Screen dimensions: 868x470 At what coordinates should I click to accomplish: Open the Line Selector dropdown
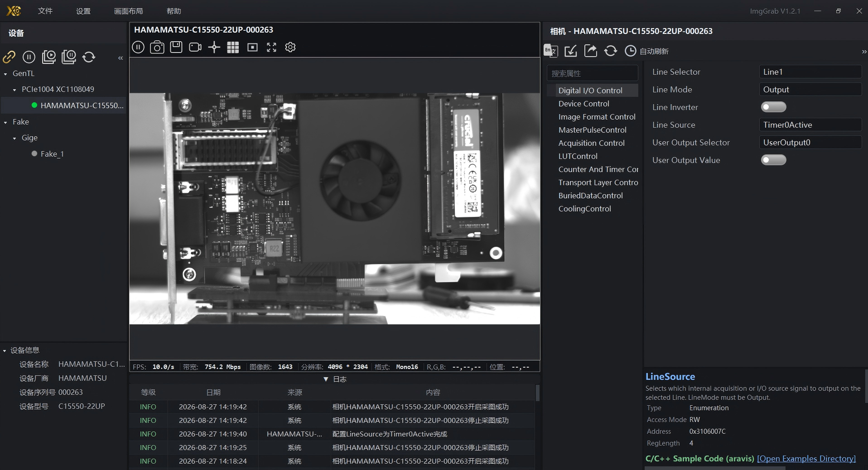coord(810,72)
